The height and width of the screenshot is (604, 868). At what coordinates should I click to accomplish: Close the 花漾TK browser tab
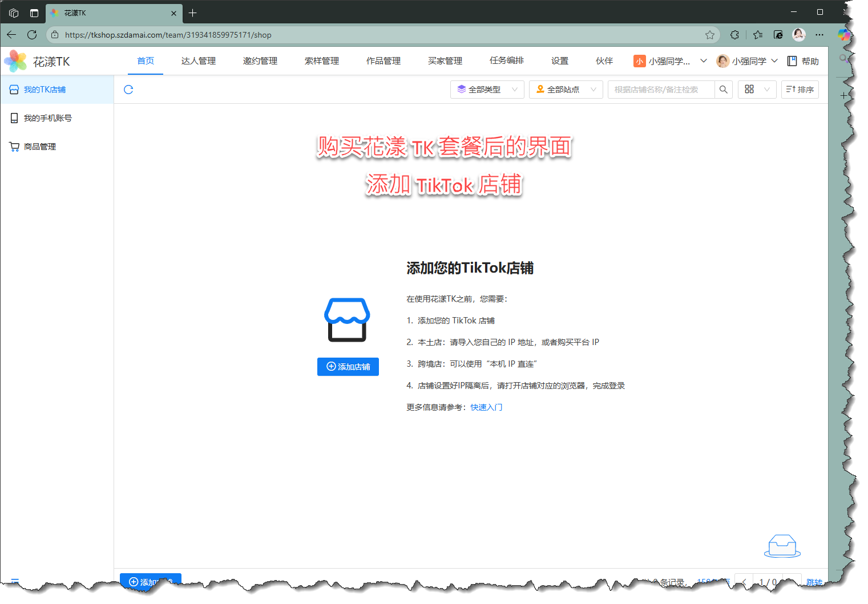(174, 13)
